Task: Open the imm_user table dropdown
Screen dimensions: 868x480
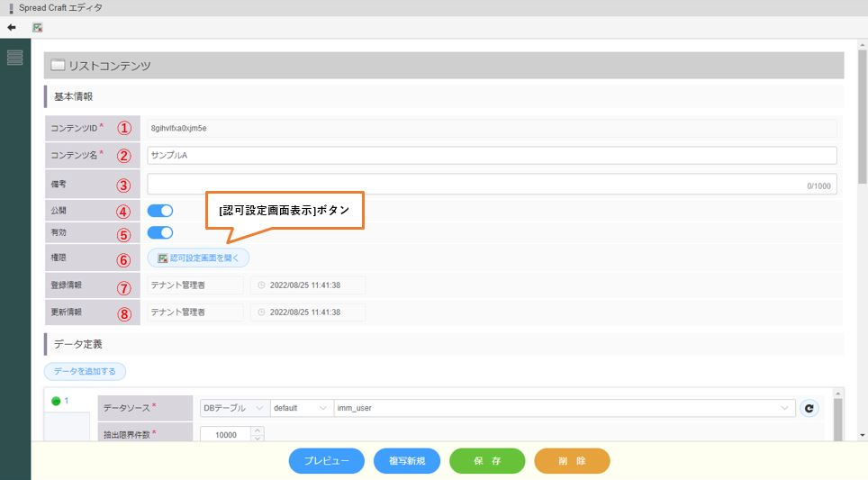Action: (564, 408)
